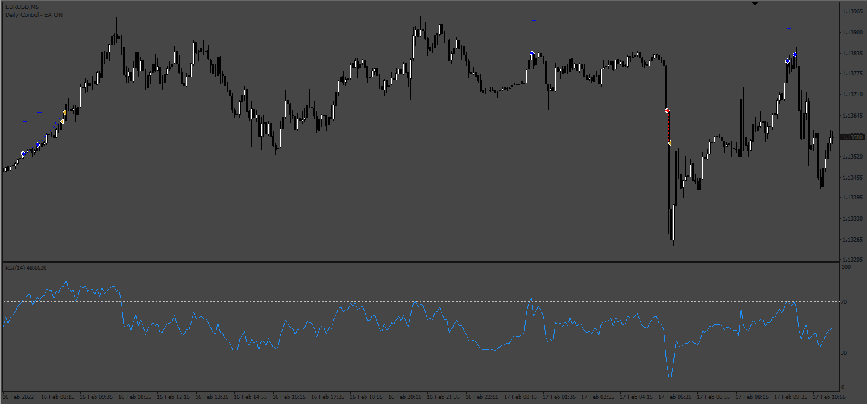Click the highest blue take-profit dash near 17 Feb 09:35
The width and height of the screenshot is (868, 405).
tap(796, 22)
